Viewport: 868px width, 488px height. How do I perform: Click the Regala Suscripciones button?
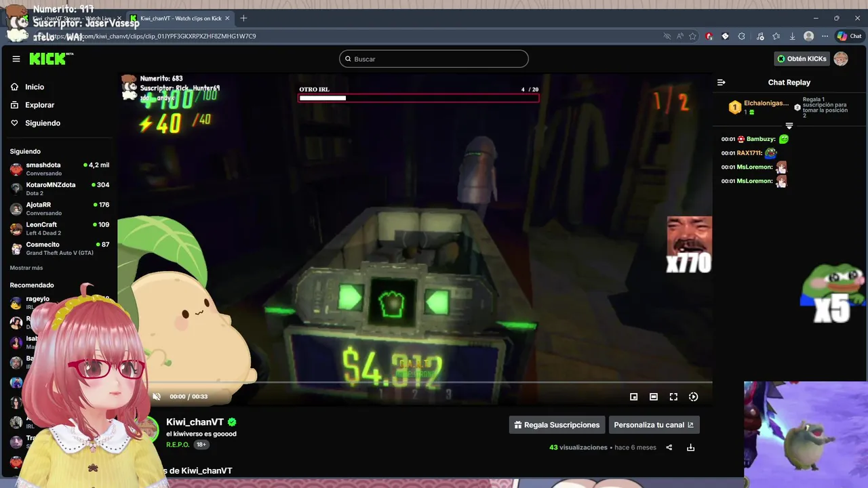click(557, 425)
